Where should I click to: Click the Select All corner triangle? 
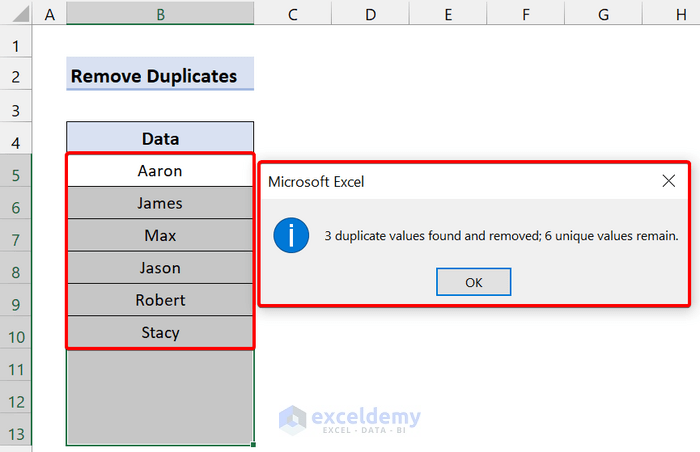[16, 13]
